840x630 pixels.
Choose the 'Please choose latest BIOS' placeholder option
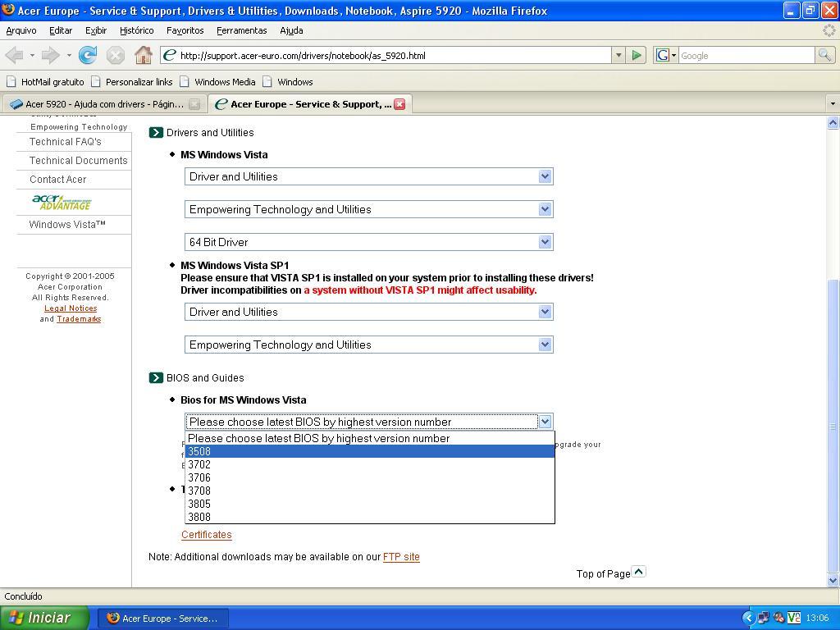(x=370, y=438)
